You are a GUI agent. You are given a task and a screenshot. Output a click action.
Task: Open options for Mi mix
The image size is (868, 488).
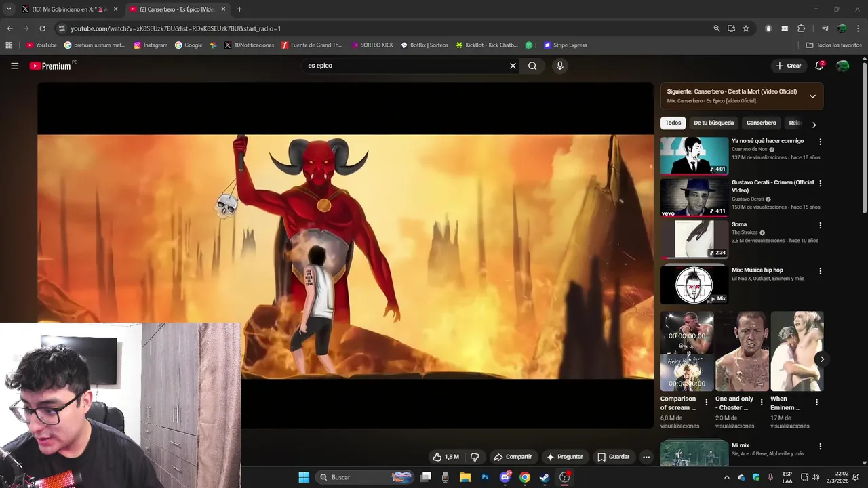820,446
